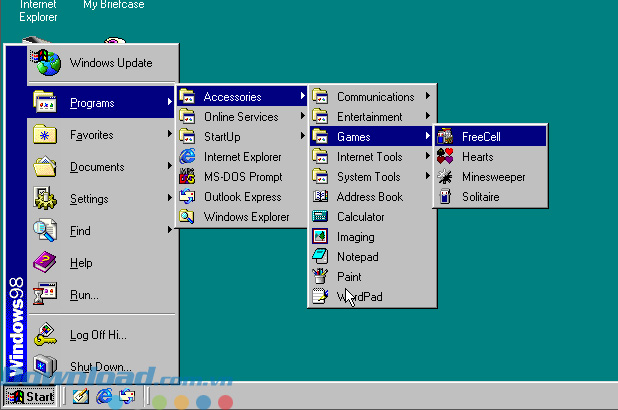The image size is (618, 410).
Task: Expand Documents submenu arrow
Action: coord(169,166)
